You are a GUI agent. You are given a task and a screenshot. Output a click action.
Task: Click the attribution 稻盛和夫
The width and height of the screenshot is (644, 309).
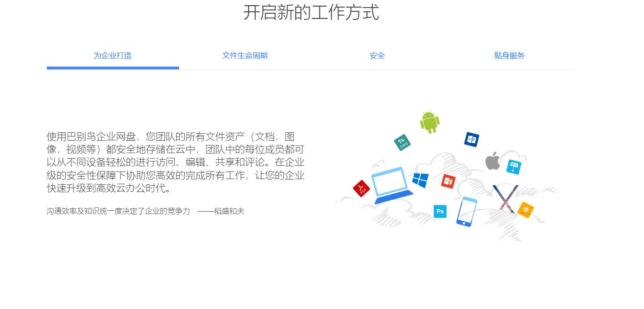[229, 211]
